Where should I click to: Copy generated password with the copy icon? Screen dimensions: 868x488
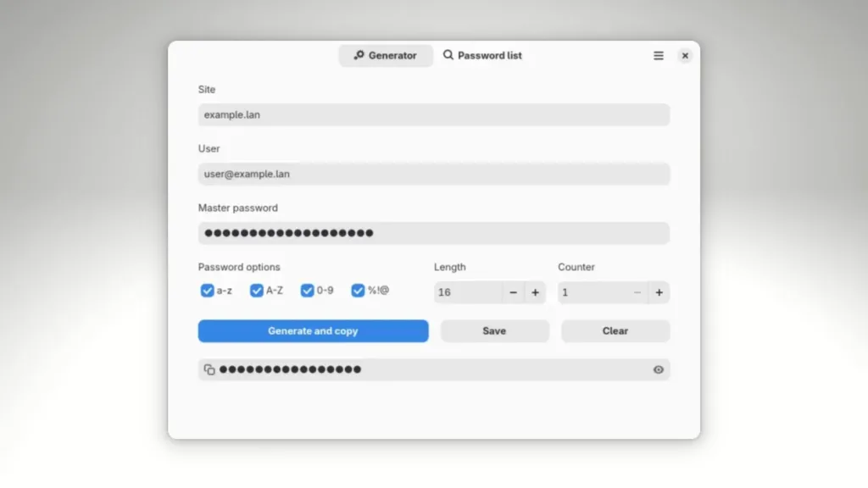pyautogui.click(x=209, y=369)
